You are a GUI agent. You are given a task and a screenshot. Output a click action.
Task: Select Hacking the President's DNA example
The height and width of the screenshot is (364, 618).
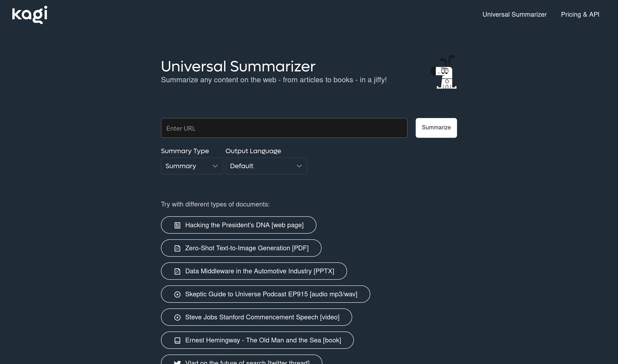(x=239, y=225)
